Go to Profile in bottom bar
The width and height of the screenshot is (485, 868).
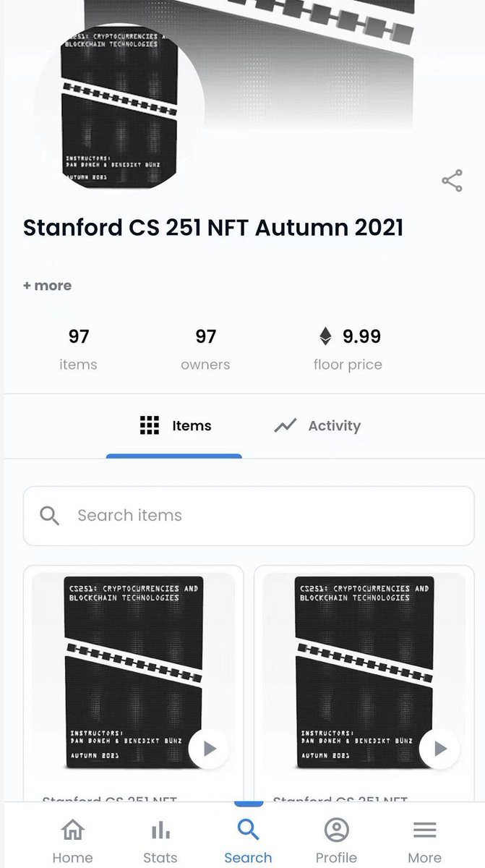336,841
